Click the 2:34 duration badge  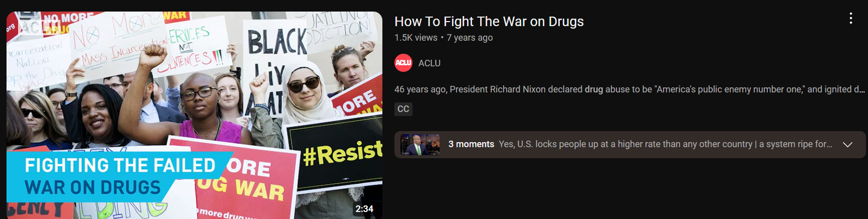click(x=364, y=208)
